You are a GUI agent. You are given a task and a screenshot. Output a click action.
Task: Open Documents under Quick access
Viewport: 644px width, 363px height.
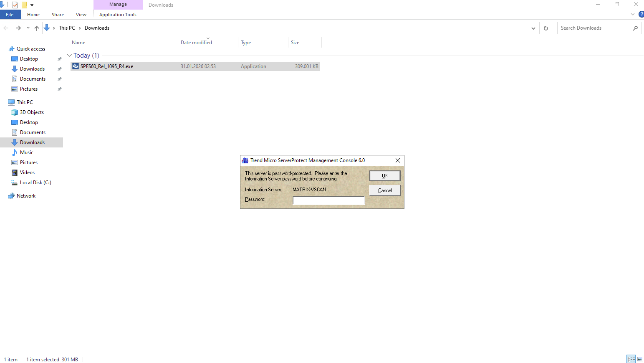(x=33, y=79)
